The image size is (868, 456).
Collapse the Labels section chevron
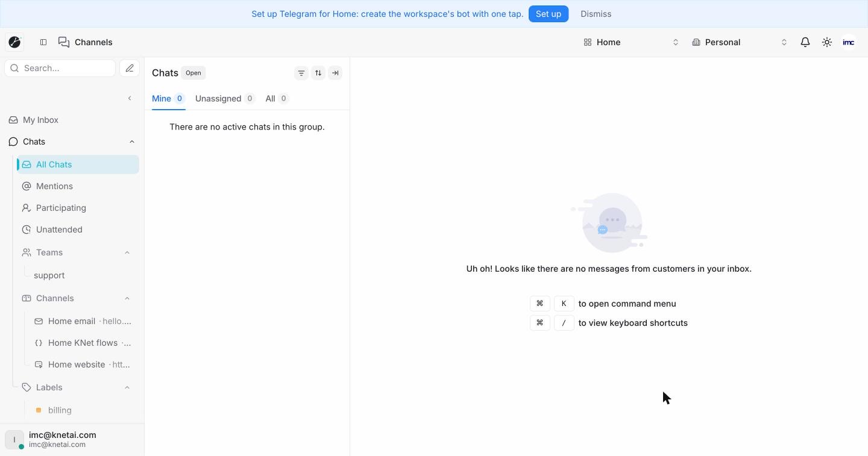point(127,387)
